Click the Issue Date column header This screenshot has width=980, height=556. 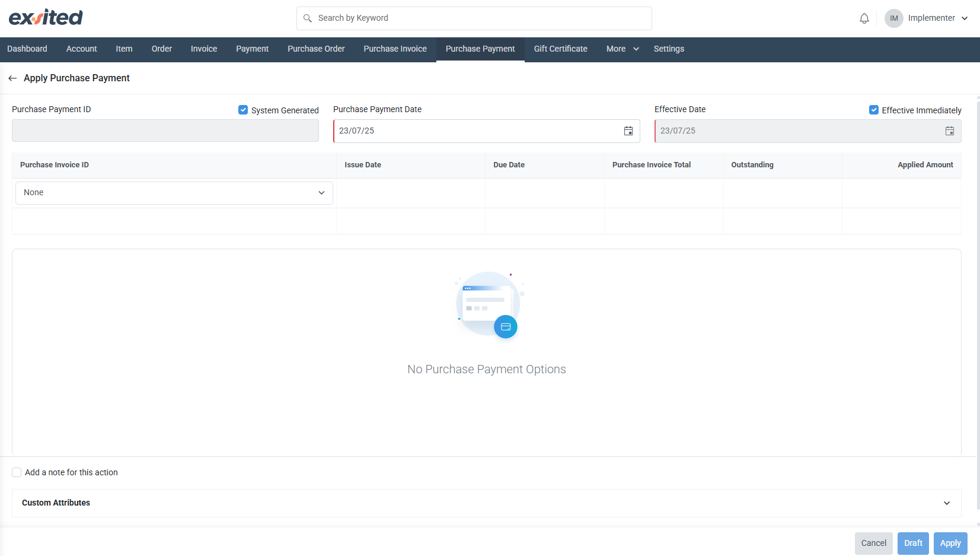coord(411,165)
